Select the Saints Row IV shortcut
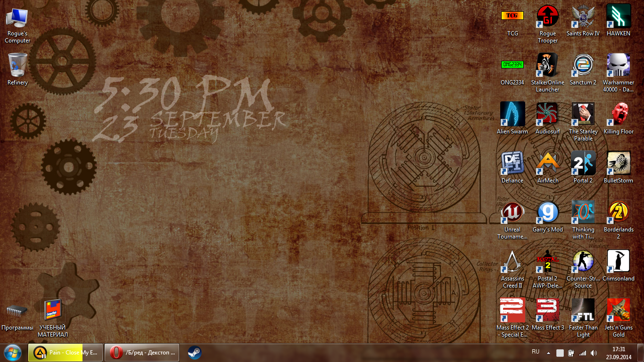 583,21
